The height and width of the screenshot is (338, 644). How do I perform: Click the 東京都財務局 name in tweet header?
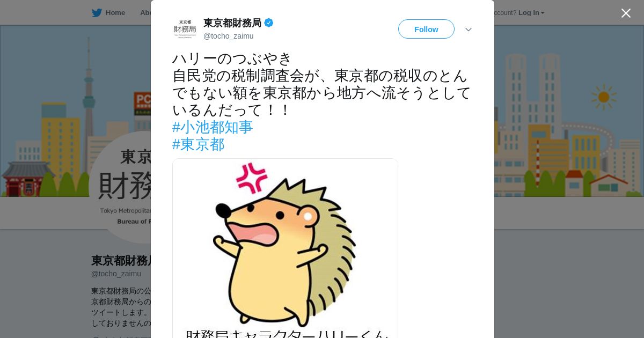(232, 23)
